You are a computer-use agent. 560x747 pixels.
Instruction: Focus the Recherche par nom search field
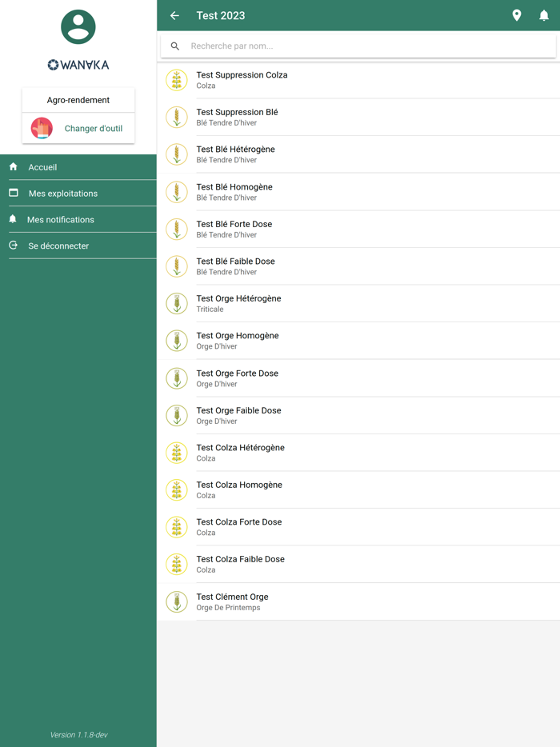pyautogui.click(x=358, y=46)
